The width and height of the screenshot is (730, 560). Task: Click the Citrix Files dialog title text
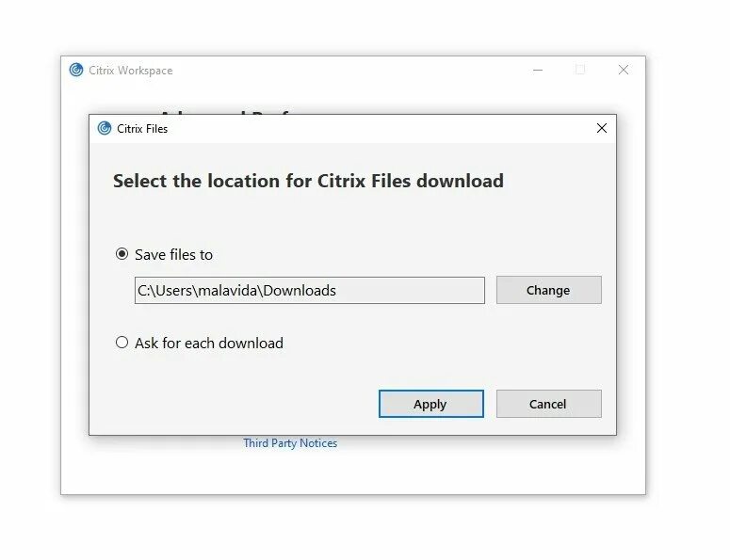(142, 129)
